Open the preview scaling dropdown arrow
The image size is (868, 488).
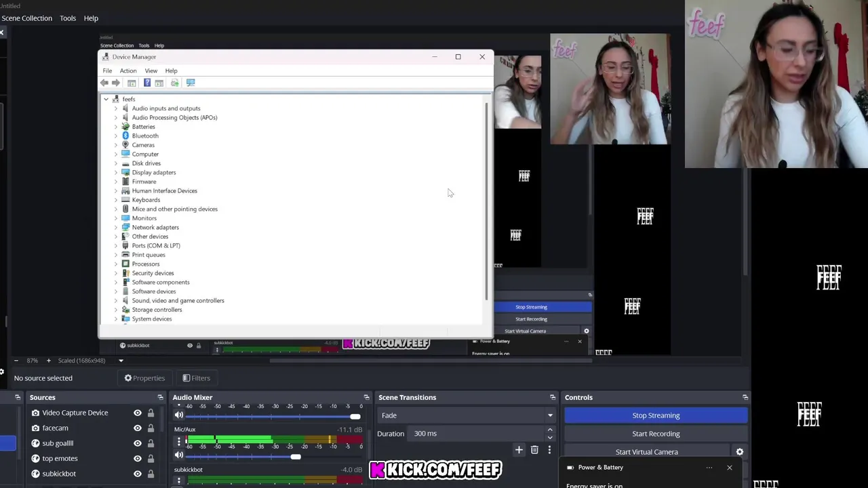[121, 361]
